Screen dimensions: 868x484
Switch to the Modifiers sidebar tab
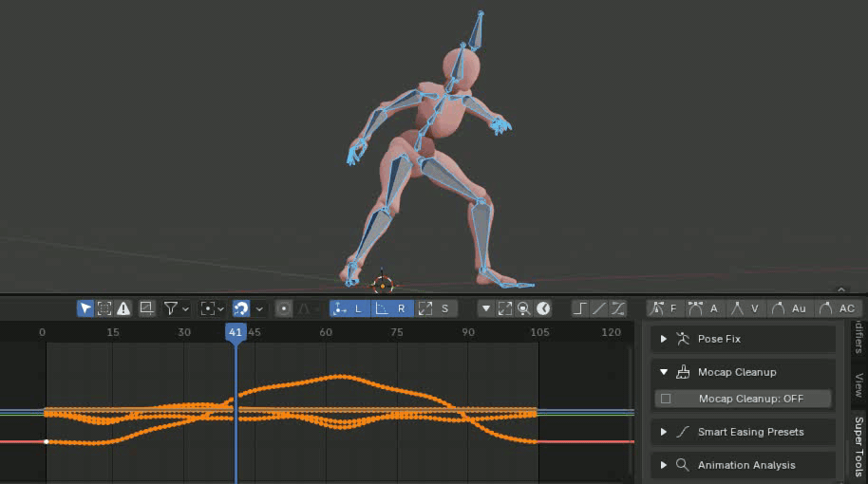click(x=859, y=336)
